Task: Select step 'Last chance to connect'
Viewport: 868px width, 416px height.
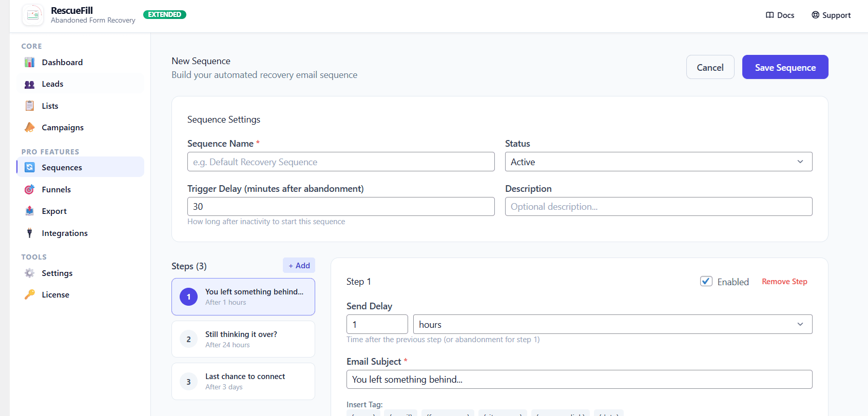Action: click(243, 382)
